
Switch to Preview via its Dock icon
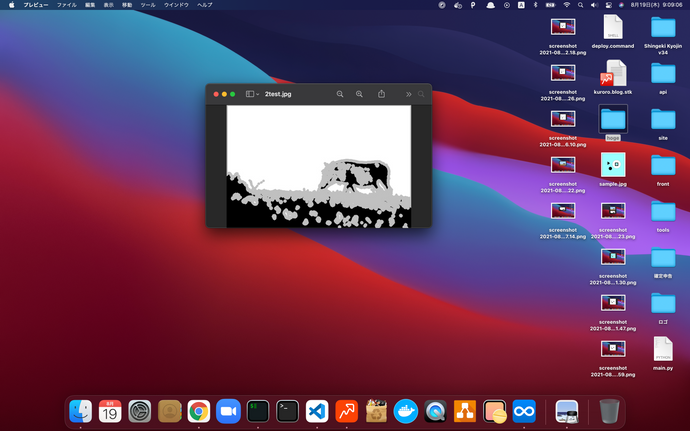tap(567, 411)
